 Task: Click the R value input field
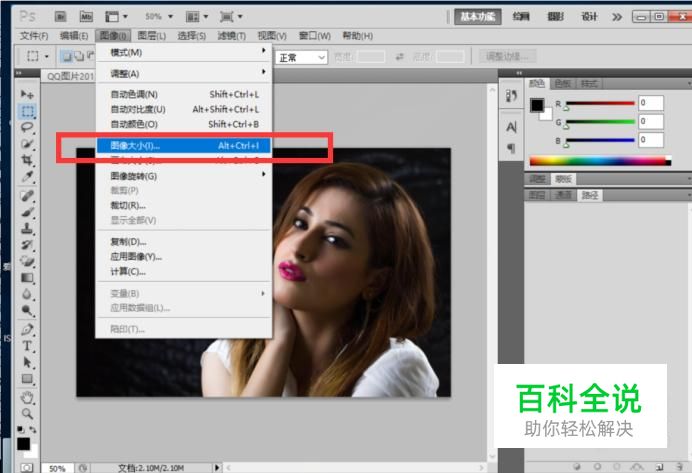point(652,102)
